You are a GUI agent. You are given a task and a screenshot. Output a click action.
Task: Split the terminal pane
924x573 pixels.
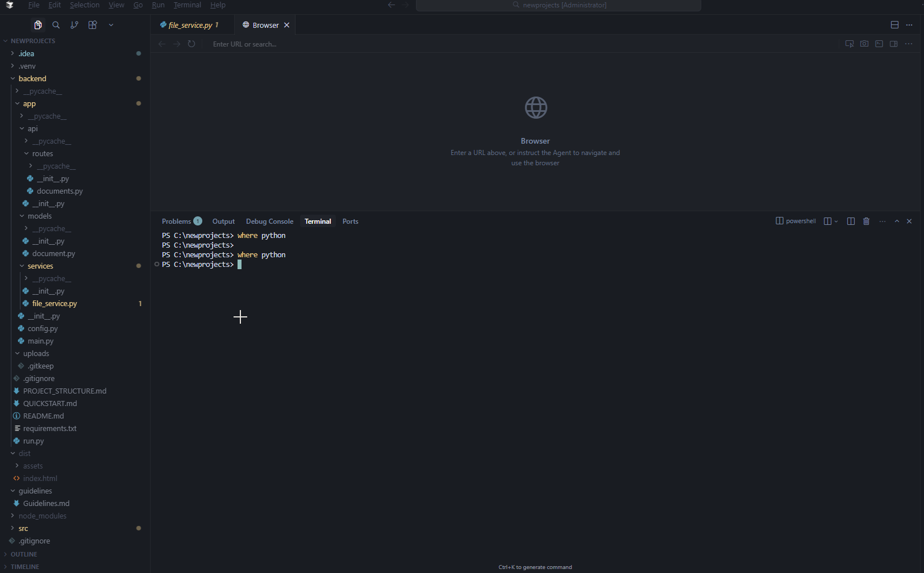point(851,221)
